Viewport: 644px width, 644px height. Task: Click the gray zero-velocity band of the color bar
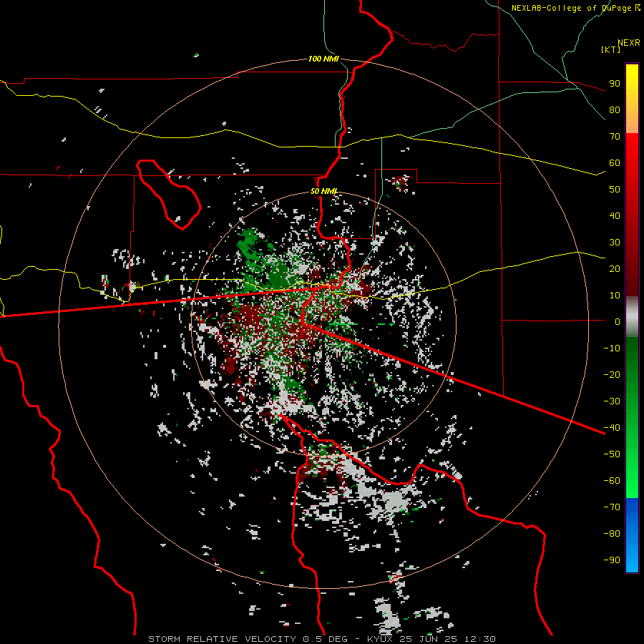(632, 316)
